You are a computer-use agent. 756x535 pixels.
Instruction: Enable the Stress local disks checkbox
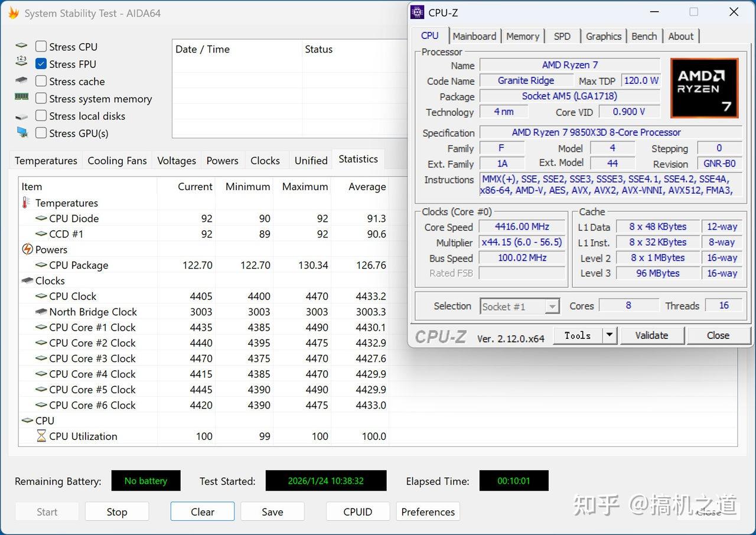(41, 116)
